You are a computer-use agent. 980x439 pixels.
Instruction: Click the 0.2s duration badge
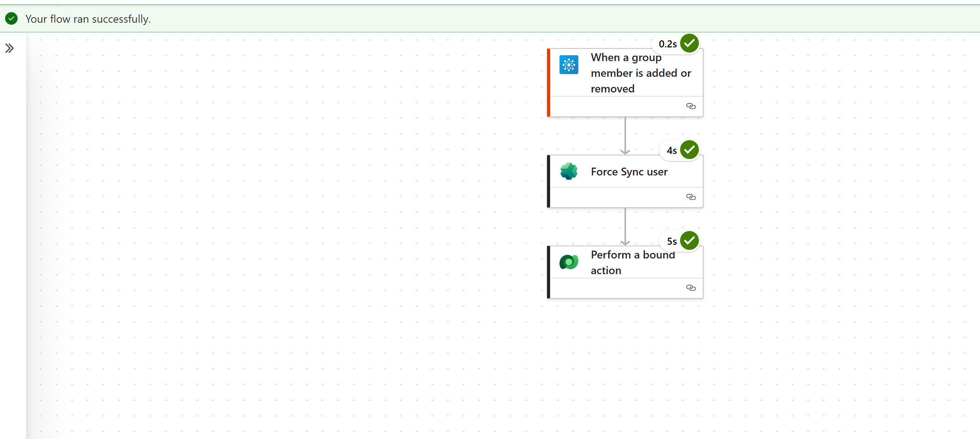pyautogui.click(x=668, y=44)
